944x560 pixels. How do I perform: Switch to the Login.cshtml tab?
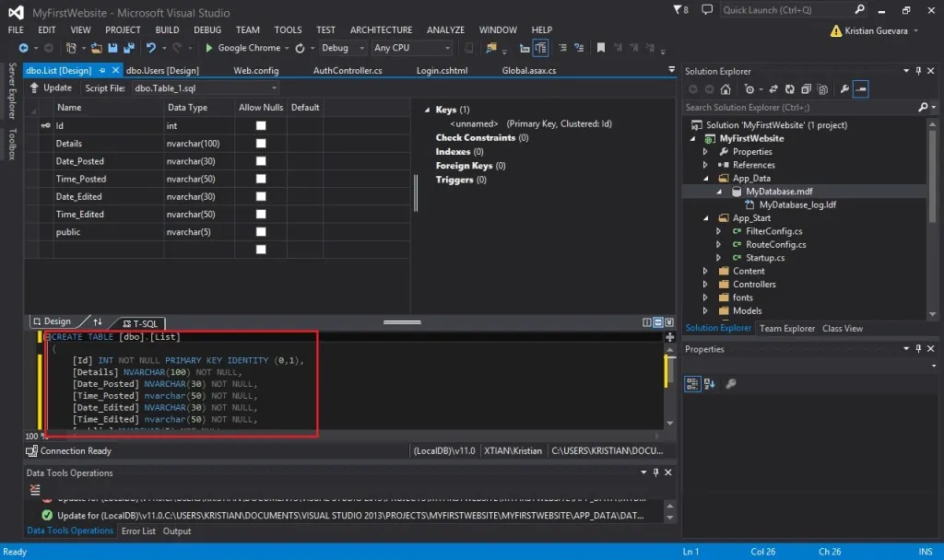pyautogui.click(x=442, y=70)
